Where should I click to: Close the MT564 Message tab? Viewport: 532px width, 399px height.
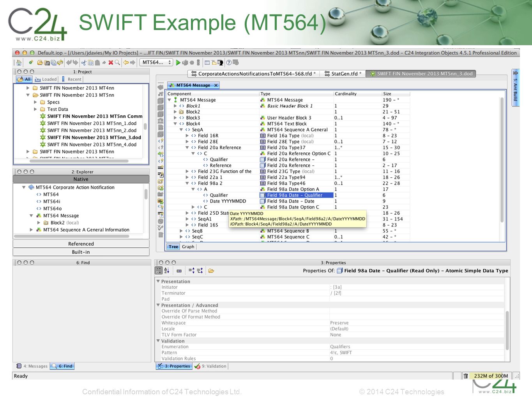(x=216, y=85)
